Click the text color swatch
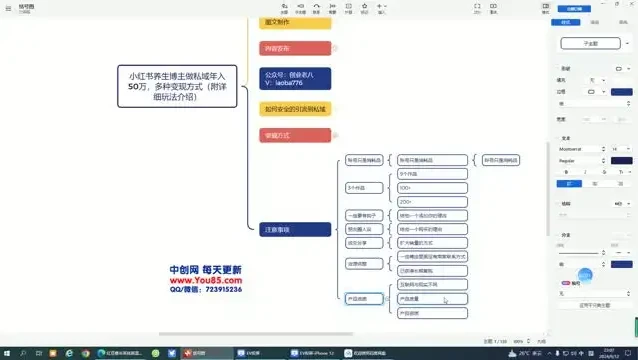The image size is (638, 360). coord(621,161)
